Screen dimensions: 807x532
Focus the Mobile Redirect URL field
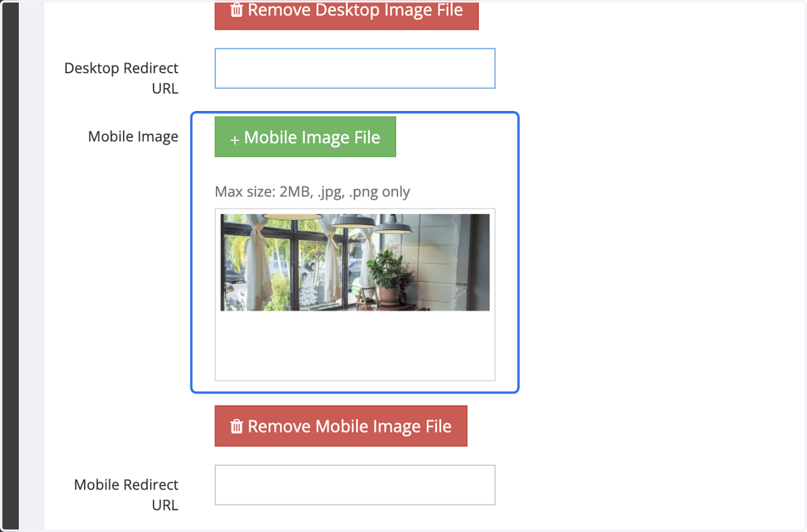pyautogui.click(x=355, y=485)
